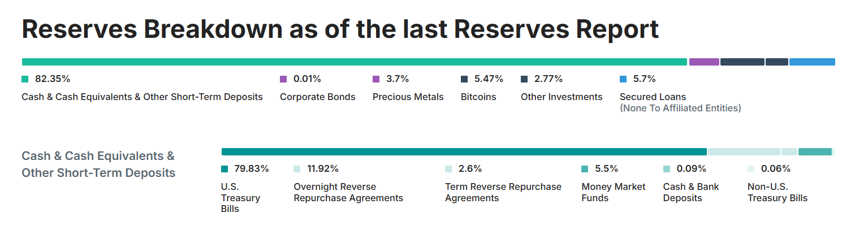Click the blue Secured Loans legend square
Viewport: 868px width, 243px height.
pos(623,79)
